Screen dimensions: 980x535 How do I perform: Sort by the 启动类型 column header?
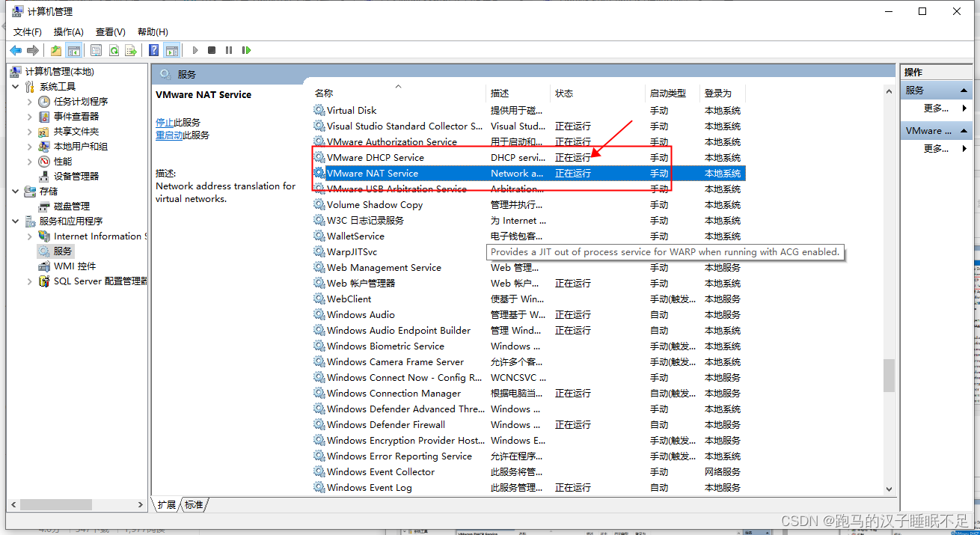pos(673,93)
